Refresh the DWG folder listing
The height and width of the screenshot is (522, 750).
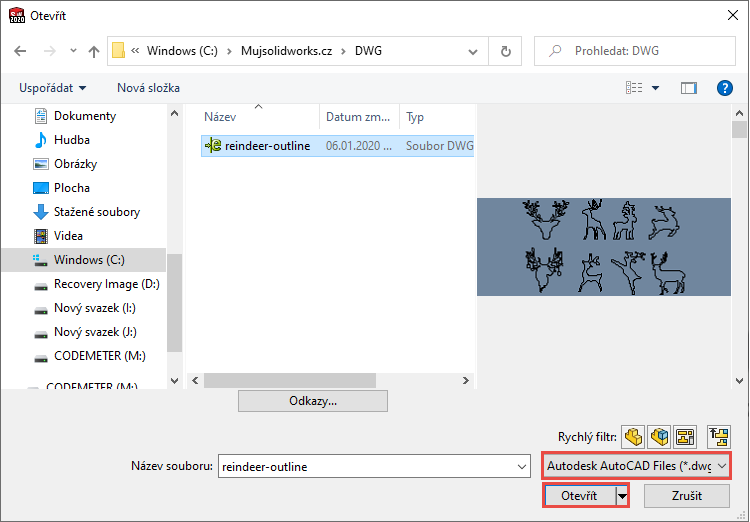click(x=506, y=51)
